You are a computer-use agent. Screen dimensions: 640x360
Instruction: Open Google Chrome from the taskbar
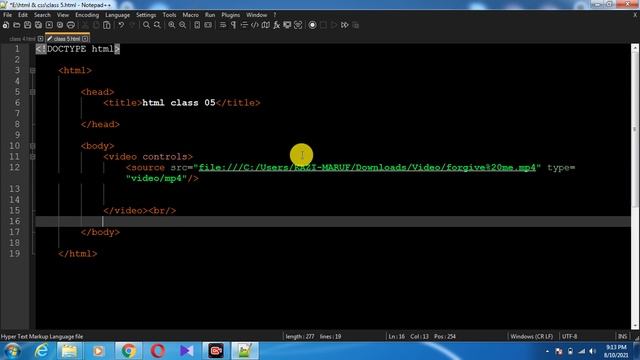pos(128,351)
